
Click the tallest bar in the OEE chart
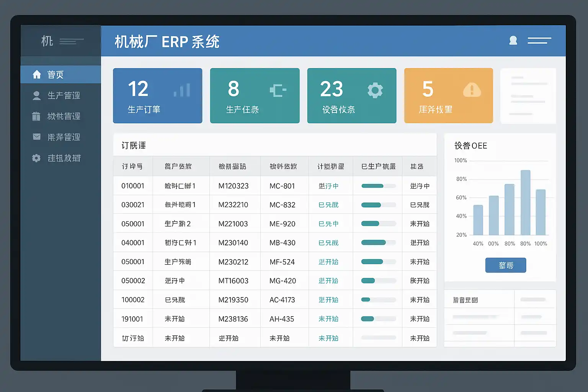(x=526, y=203)
